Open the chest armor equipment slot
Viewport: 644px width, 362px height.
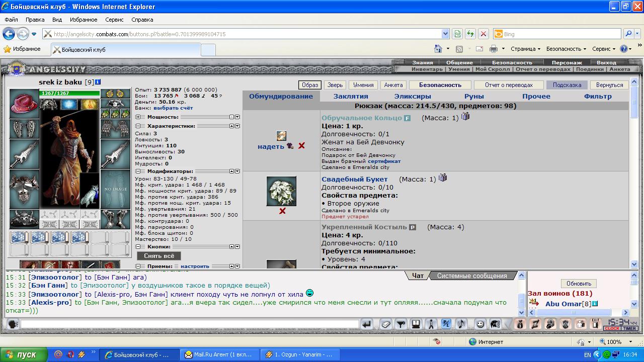click(x=24, y=189)
